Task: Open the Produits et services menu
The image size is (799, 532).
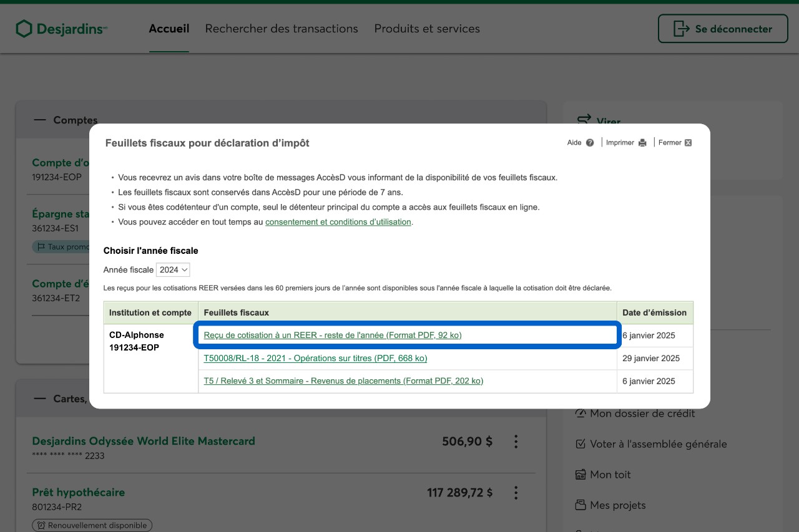Action: (x=427, y=29)
